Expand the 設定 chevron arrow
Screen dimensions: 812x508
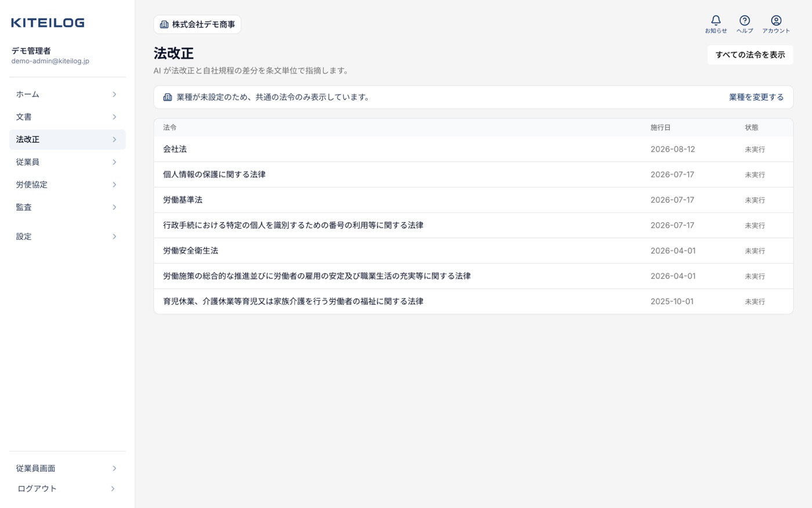(x=114, y=236)
